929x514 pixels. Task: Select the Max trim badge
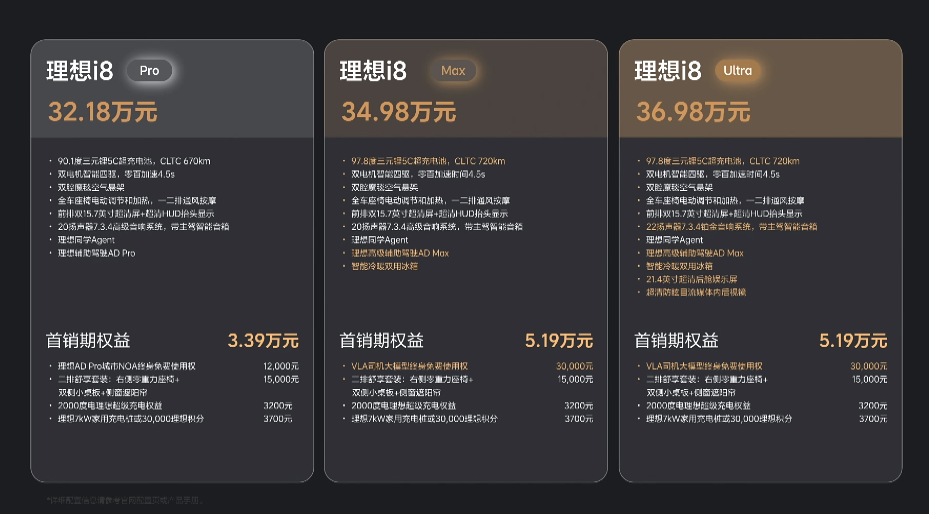[x=453, y=70]
